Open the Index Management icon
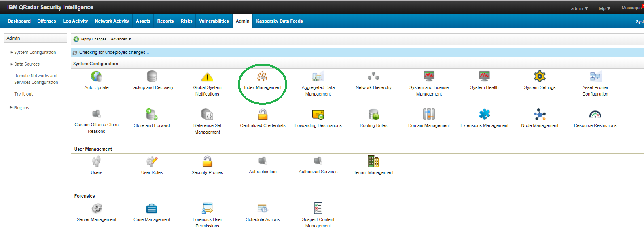Image resolution: width=644 pixels, height=240 pixels. point(262,76)
